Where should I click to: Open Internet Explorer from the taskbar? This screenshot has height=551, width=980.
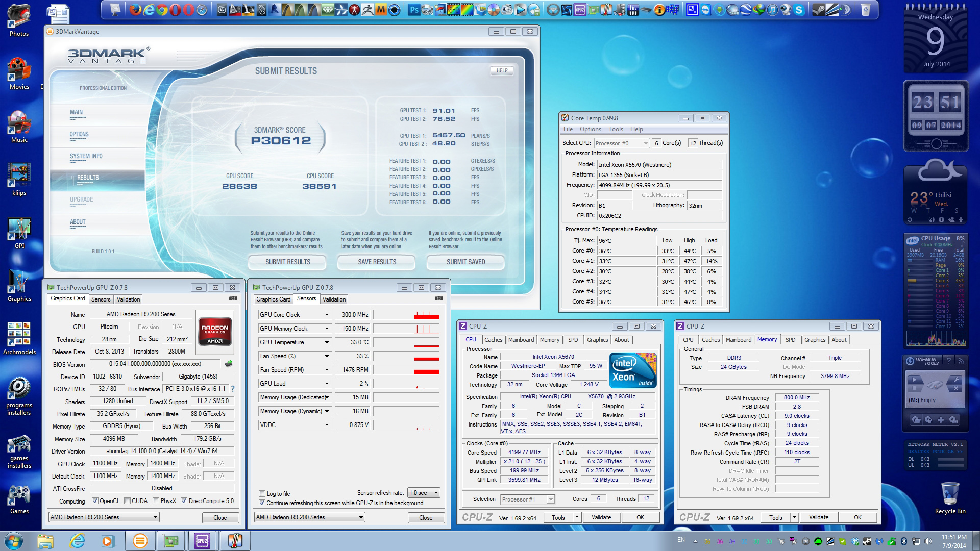pos(77,541)
